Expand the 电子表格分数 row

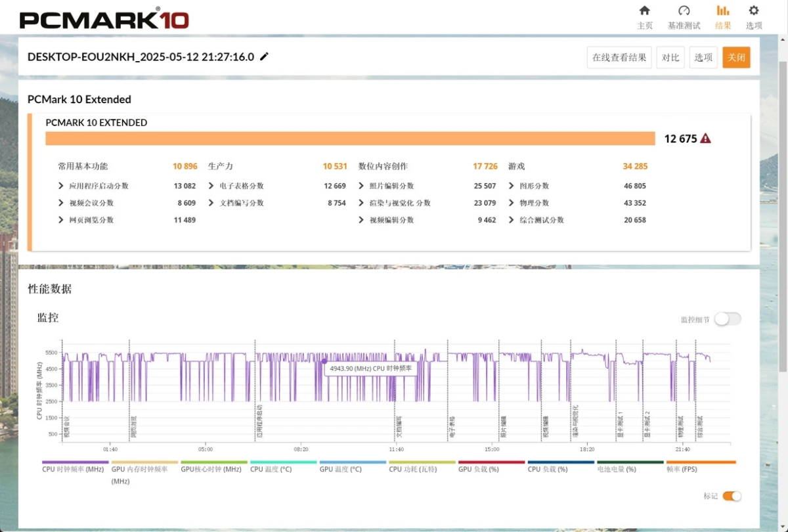click(x=211, y=186)
